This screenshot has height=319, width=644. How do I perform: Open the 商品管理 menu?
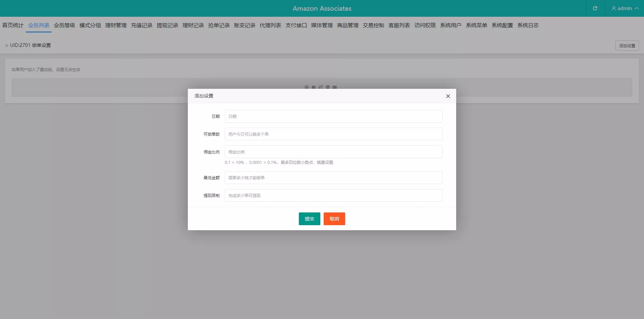[347, 25]
